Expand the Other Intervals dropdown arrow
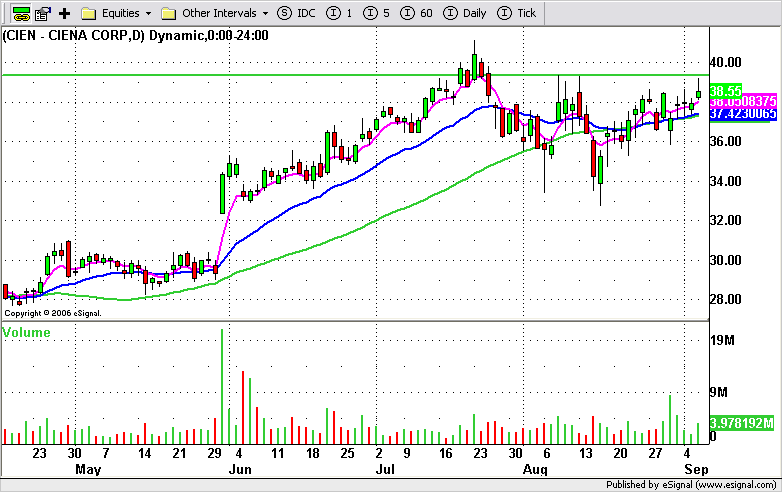This screenshot has width=782, height=492. (x=265, y=13)
